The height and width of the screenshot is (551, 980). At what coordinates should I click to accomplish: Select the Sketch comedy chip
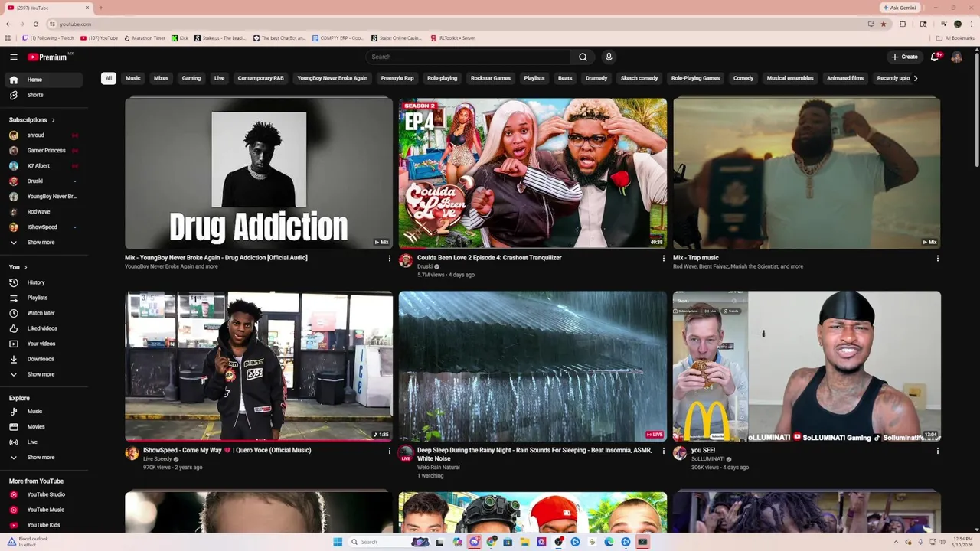pyautogui.click(x=639, y=78)
